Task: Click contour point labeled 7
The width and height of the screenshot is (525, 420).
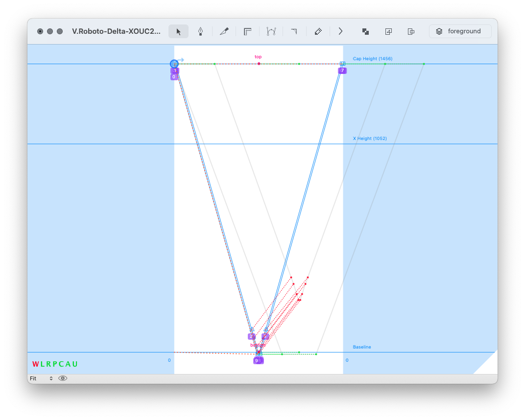Action: [x=342, y=70]
